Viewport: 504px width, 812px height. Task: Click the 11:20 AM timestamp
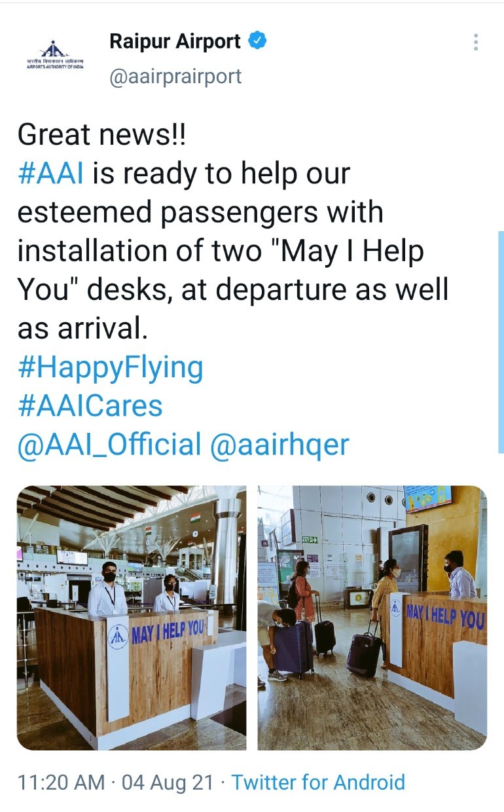click(61, 782)
